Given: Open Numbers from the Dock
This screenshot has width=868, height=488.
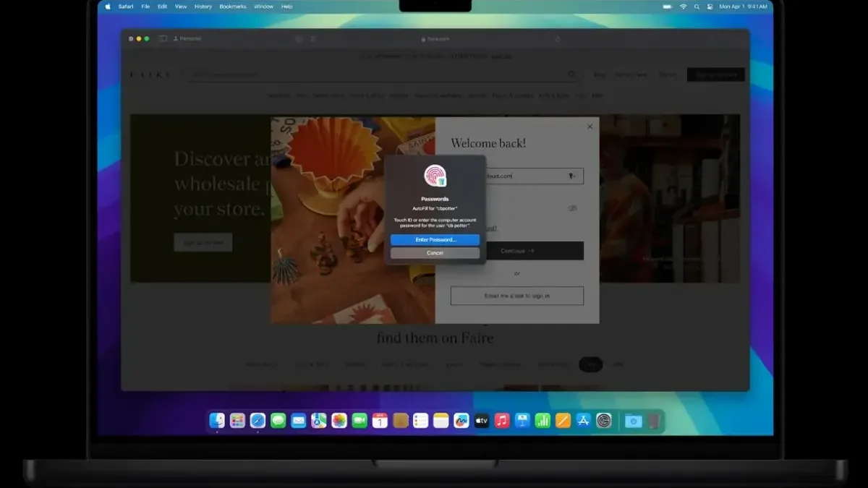Looking at the screenshot, I should coord(542,420).
